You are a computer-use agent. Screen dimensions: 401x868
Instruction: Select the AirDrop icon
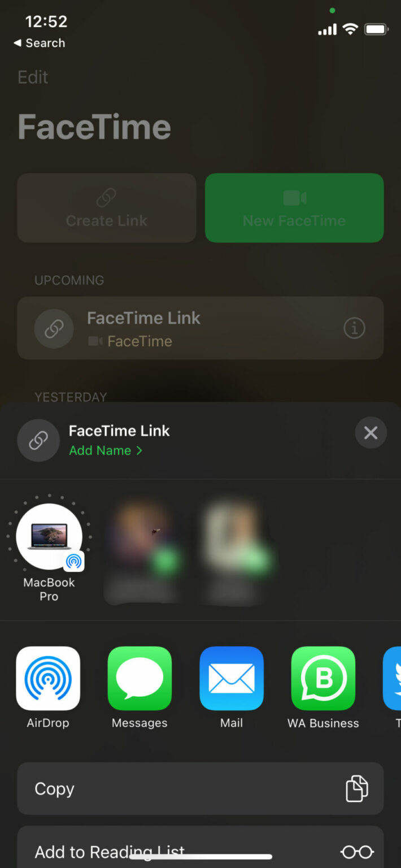pos(48,678)
